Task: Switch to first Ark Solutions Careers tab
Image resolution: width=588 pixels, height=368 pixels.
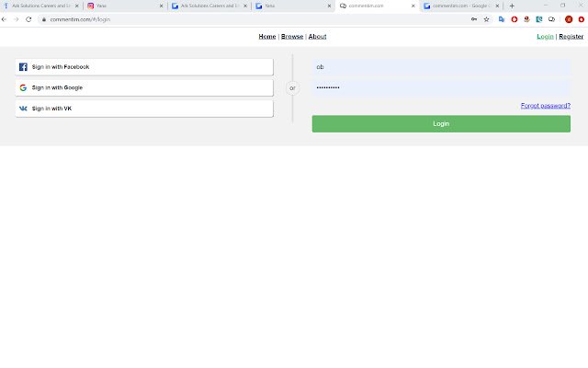Action: pos(41,6)
